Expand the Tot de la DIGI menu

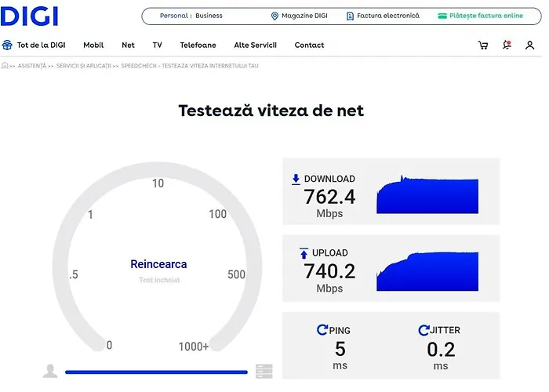36,45
